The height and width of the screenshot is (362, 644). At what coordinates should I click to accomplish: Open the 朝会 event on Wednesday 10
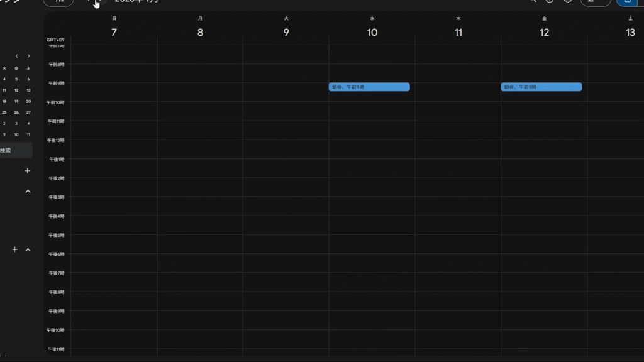[369, 87]
